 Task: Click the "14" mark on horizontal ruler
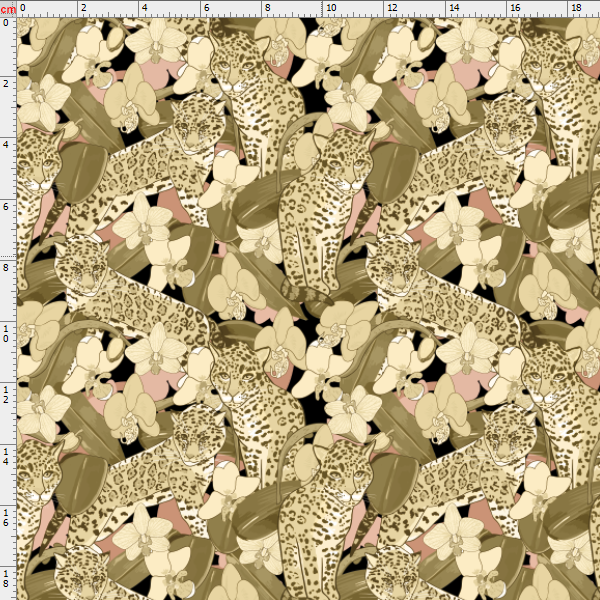pos(454,8)
